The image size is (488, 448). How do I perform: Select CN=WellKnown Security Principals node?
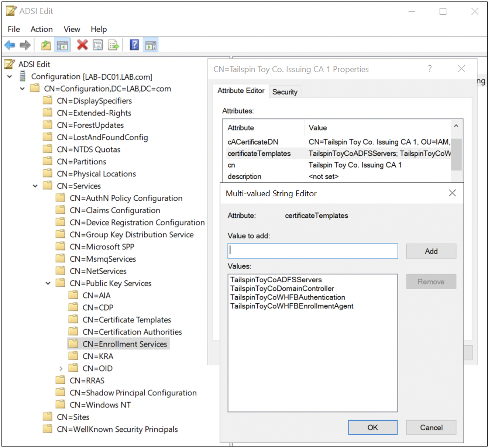[117, 429]
